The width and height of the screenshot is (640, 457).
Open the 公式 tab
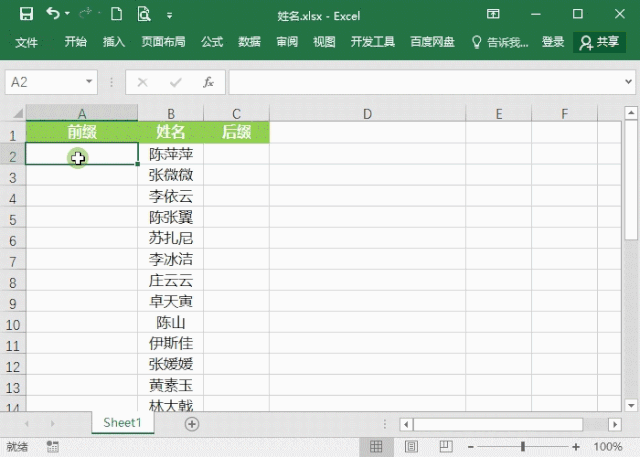pyautogui.click(x=212, y=42)
